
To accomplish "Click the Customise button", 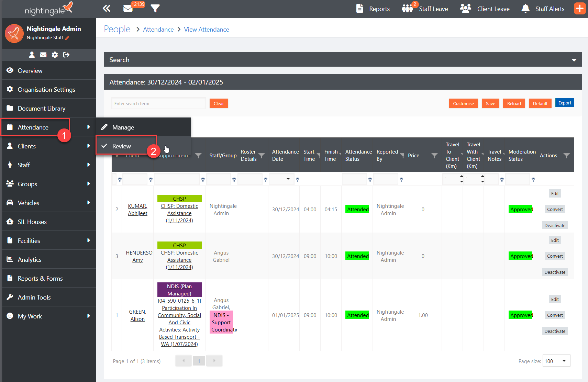I will 463,103.
